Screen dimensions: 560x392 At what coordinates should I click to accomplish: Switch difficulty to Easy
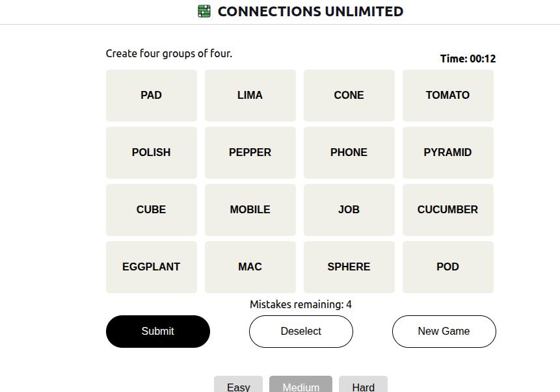coord(238,385)
